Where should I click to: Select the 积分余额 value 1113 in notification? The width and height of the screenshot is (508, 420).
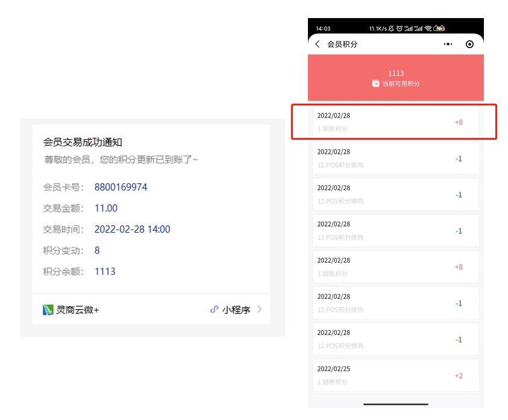105,271
